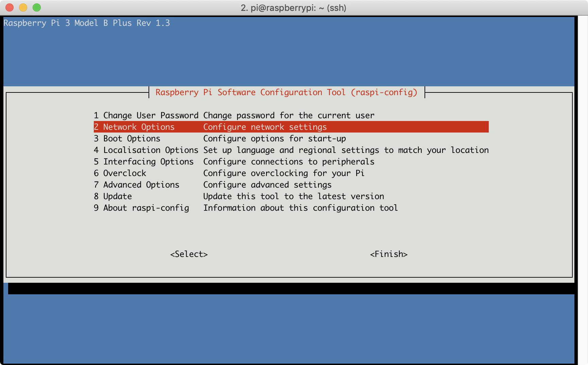Click 'Configure overclocking for your Pi' description
The image size is (588, 365).
[284, 173]
